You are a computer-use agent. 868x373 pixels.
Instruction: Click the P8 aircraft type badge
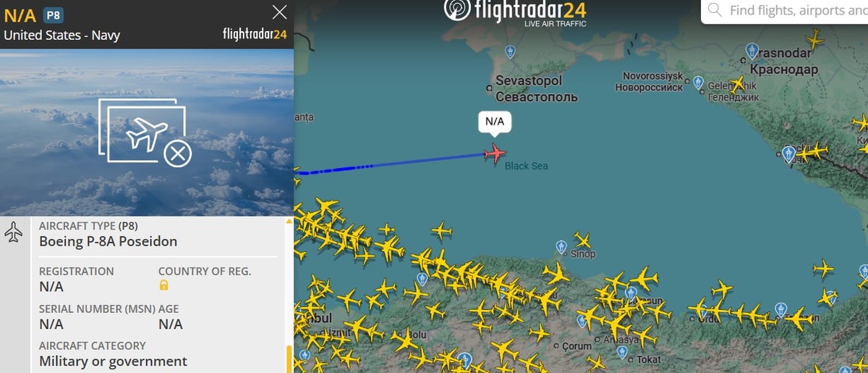tap(53, 15)
